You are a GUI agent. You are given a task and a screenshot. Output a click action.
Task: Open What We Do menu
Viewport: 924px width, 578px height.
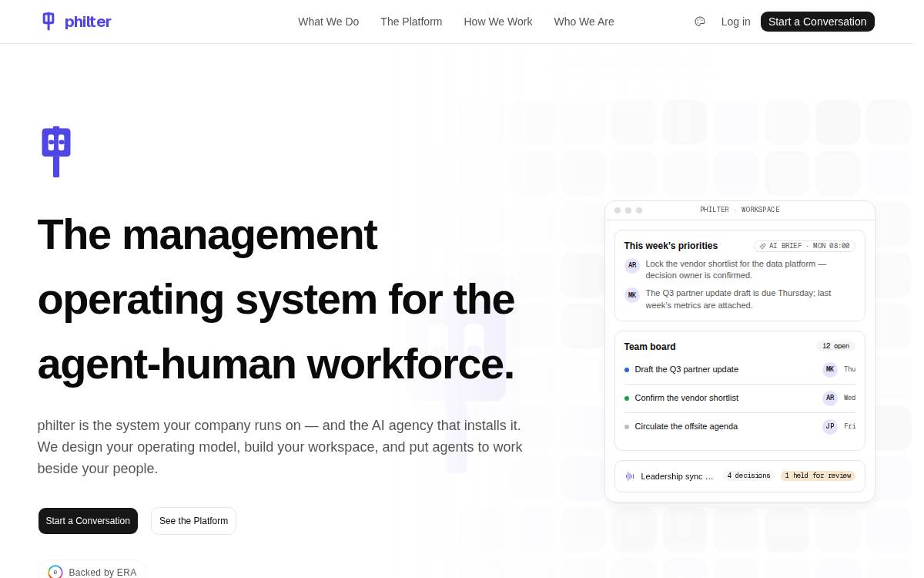click(329, 22)
